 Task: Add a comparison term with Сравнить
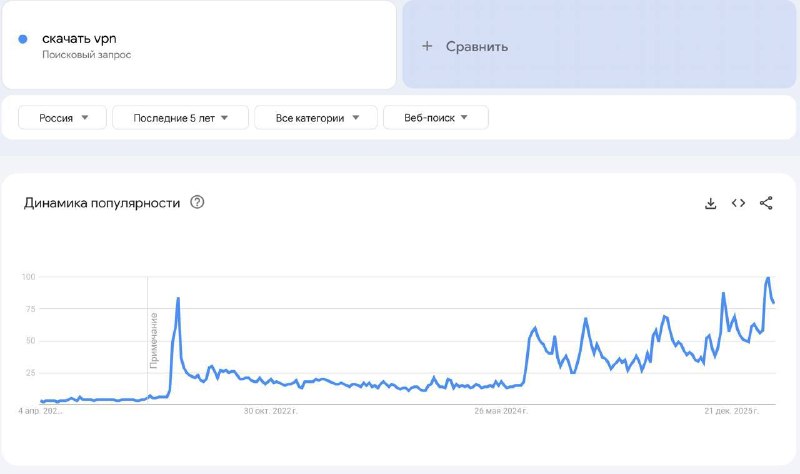coord(466,46)
